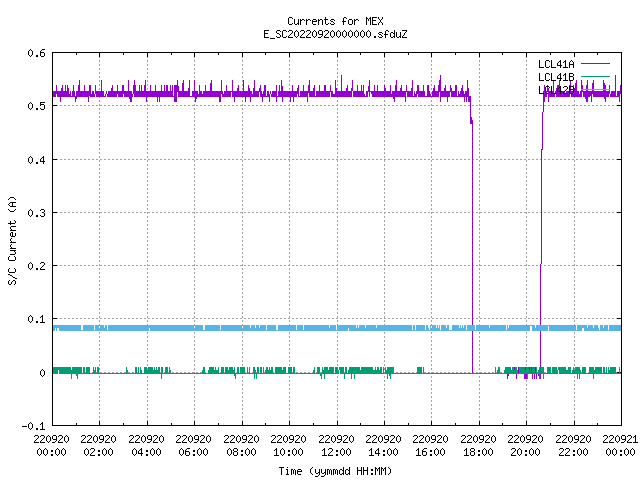The width and height of the screenshot is (640, 480).
Task: Click the file name E_SC20220920000000.sfduZ
Action: tap(335, 34)
